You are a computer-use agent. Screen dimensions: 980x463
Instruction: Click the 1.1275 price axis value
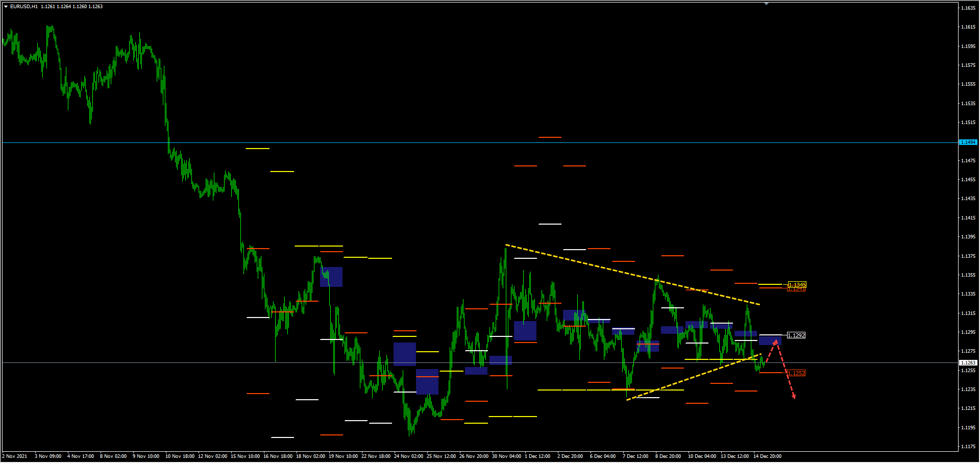pyautogui.click(x=968, y=351)
